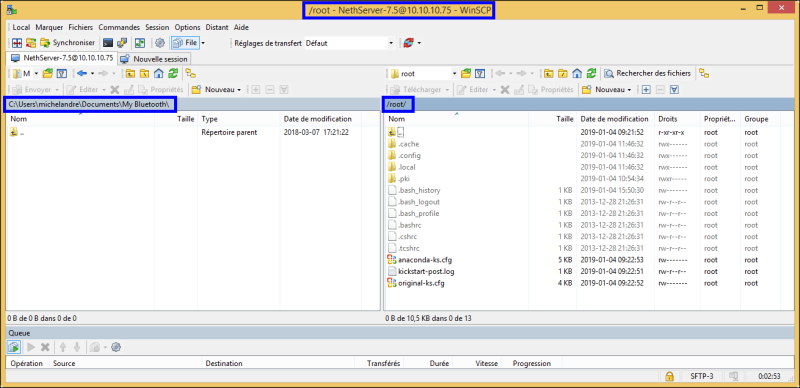The height and width of the screenshot is (388, 800).
Task: Sort remote files by Date de modification header
Action: pyautogui.click(x=615, y=119)
